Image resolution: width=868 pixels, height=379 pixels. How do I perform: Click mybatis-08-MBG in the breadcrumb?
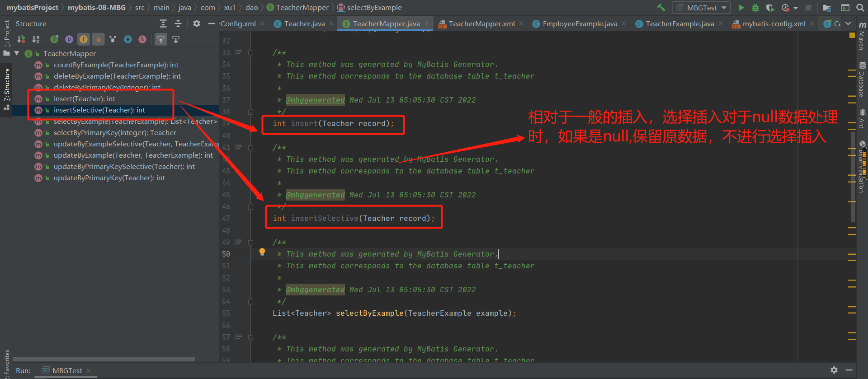pos(97,8)
